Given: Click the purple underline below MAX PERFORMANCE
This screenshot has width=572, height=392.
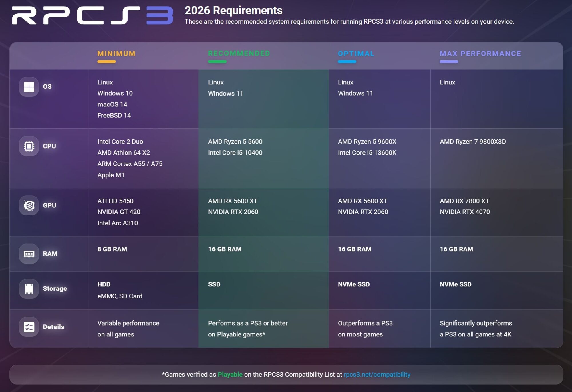Looking at the screenshot, I should pyautogui.click(x=448, y=62).
